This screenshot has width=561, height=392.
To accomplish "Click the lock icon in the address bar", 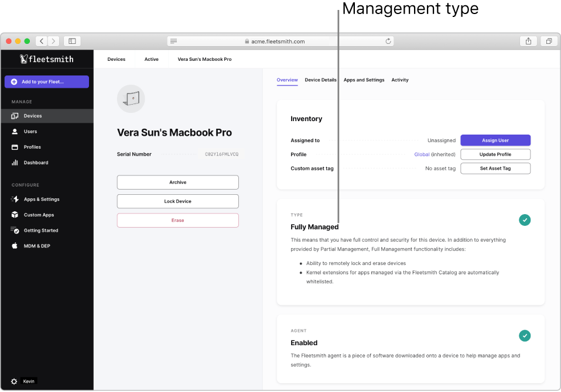I will [x=247, y=41].
